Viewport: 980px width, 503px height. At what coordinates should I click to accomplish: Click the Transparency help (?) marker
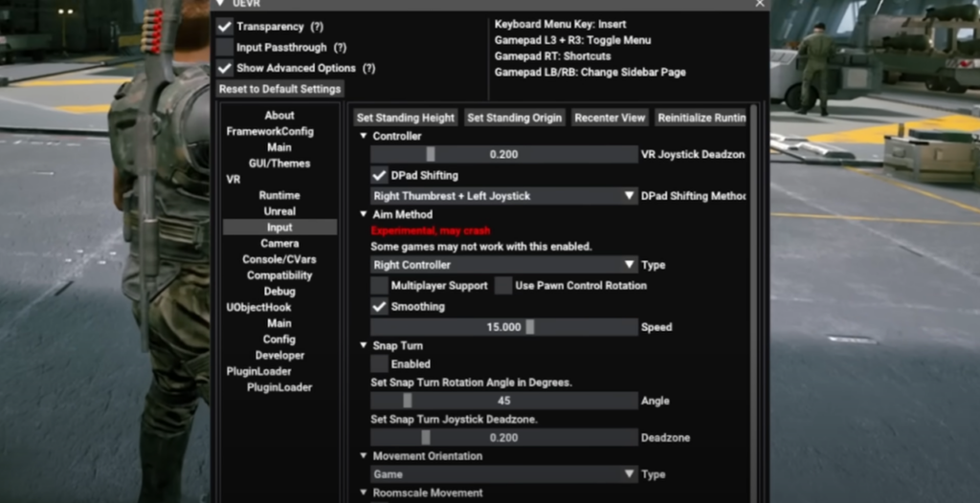[x=316, y=27]
